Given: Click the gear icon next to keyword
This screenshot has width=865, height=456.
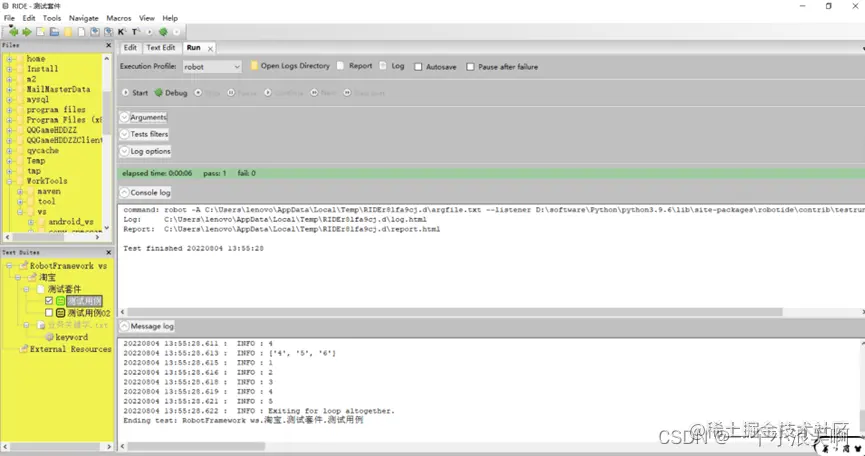Looking at the screenshot, I should point(50,337).
